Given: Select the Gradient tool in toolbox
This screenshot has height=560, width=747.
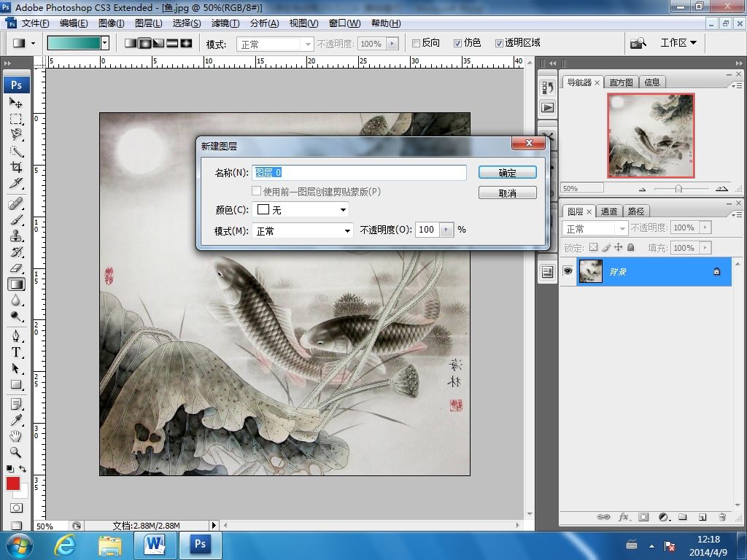Looking at the screenshot, I should (16, 284).
